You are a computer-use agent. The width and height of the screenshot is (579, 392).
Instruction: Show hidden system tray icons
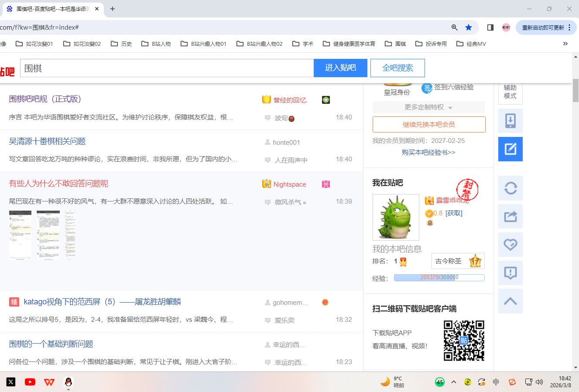(x=454, y=382)
